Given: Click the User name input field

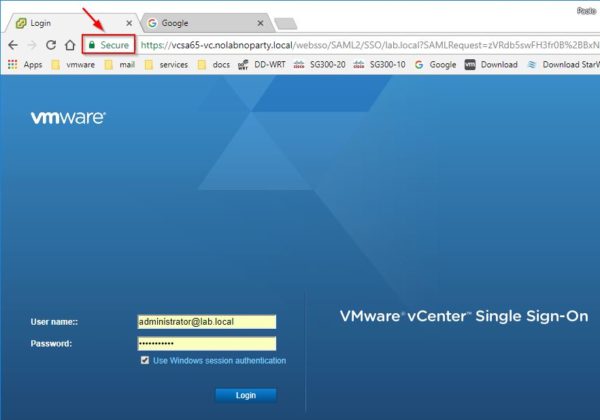Looking at the screenshot, I should [207, 322].
